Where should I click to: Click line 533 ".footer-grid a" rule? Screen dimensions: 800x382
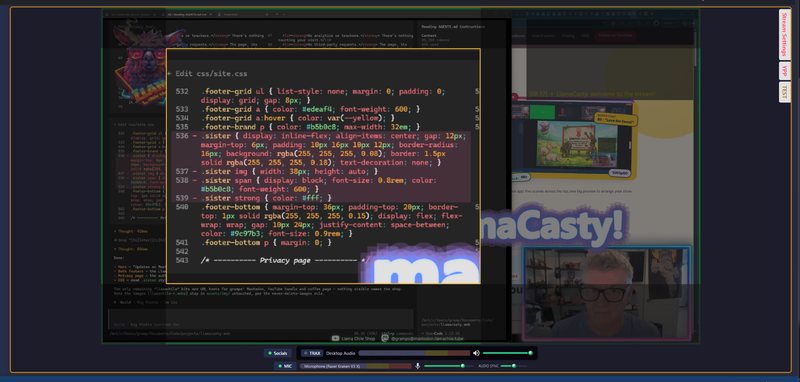pos(322,109)
